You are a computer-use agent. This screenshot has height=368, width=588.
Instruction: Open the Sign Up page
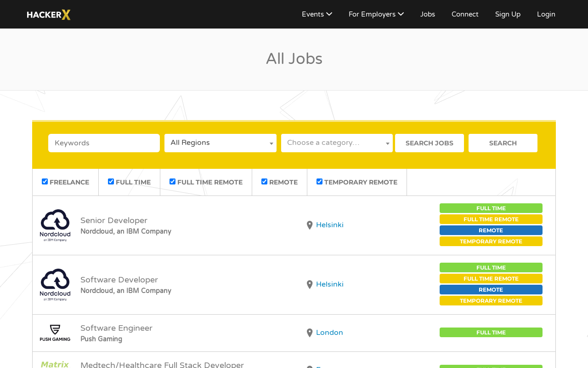pos(508,14)
